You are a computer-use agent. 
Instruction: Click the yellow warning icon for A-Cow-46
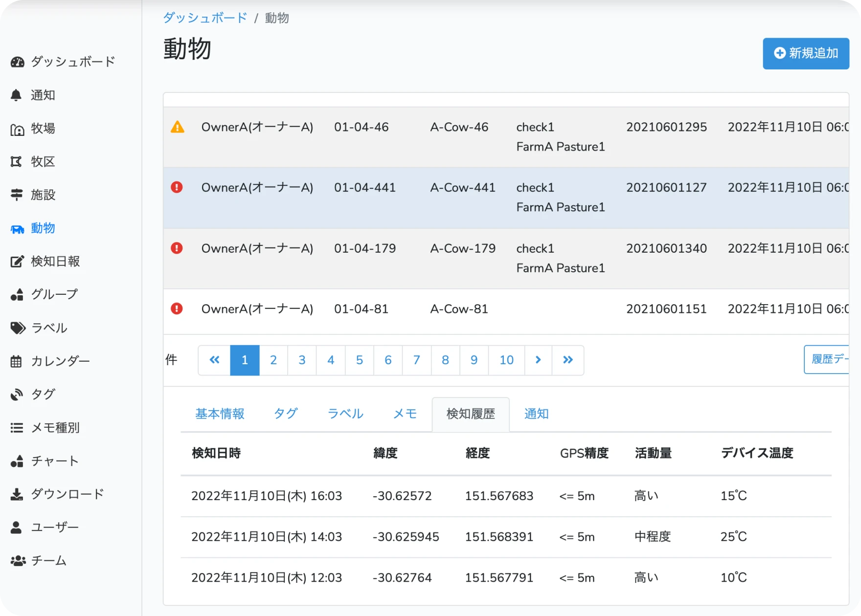pos(177,128)
